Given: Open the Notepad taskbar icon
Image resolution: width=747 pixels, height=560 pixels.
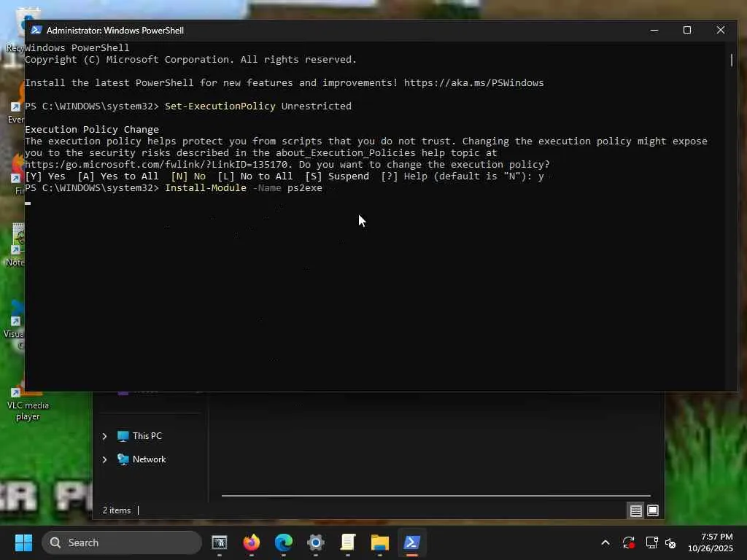Looking at the screenshot, I should [348, 542].
